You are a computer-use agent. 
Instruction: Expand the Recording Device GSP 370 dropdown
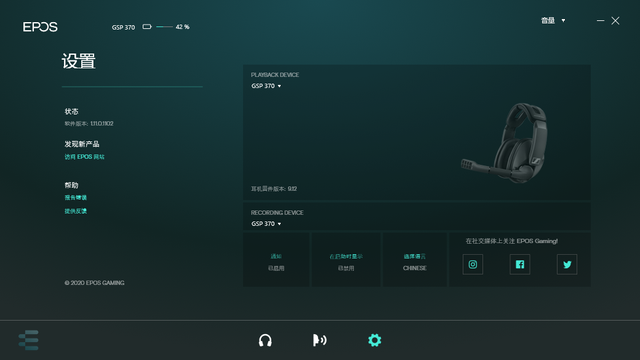coord(266,224)
